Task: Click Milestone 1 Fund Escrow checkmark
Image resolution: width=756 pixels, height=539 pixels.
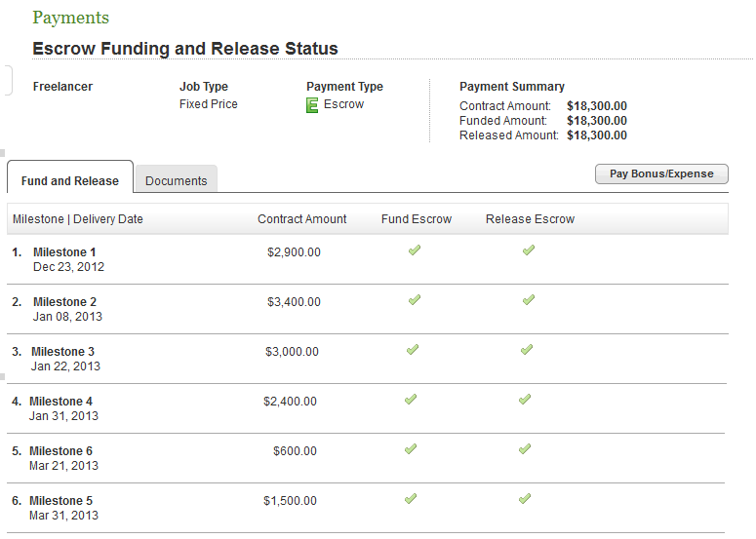Action: 415,250
